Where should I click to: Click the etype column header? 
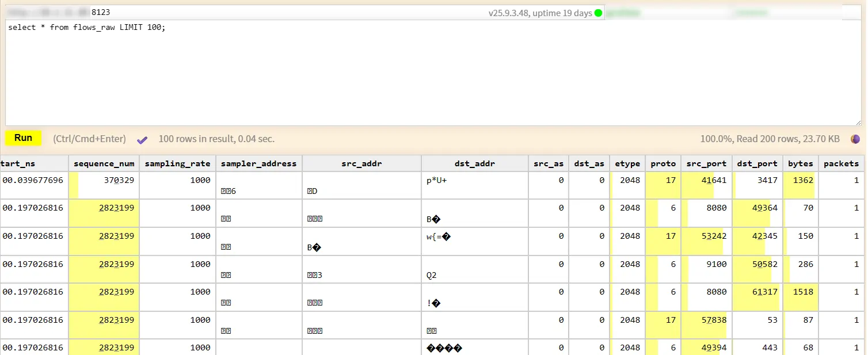(x=627, y=163)
